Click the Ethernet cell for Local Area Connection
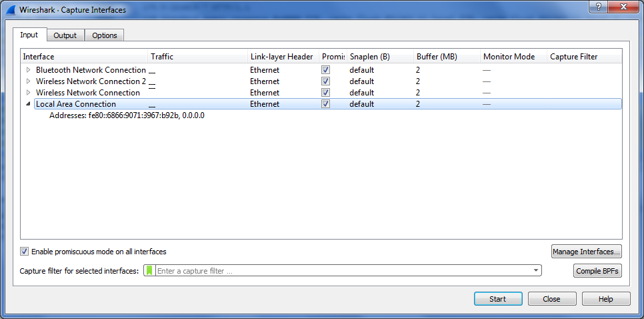This screenshot has height=319, width=644. (265, 104)
